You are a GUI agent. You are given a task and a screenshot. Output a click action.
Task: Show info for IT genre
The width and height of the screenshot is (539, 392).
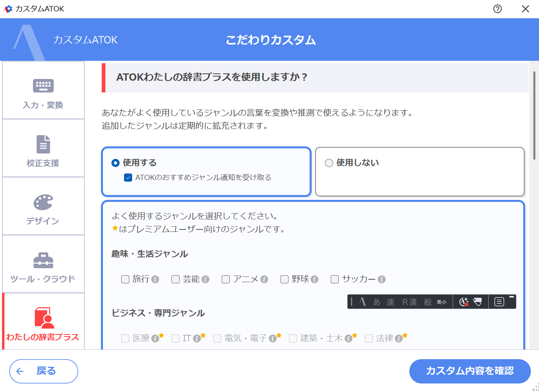tap(197, 338)
